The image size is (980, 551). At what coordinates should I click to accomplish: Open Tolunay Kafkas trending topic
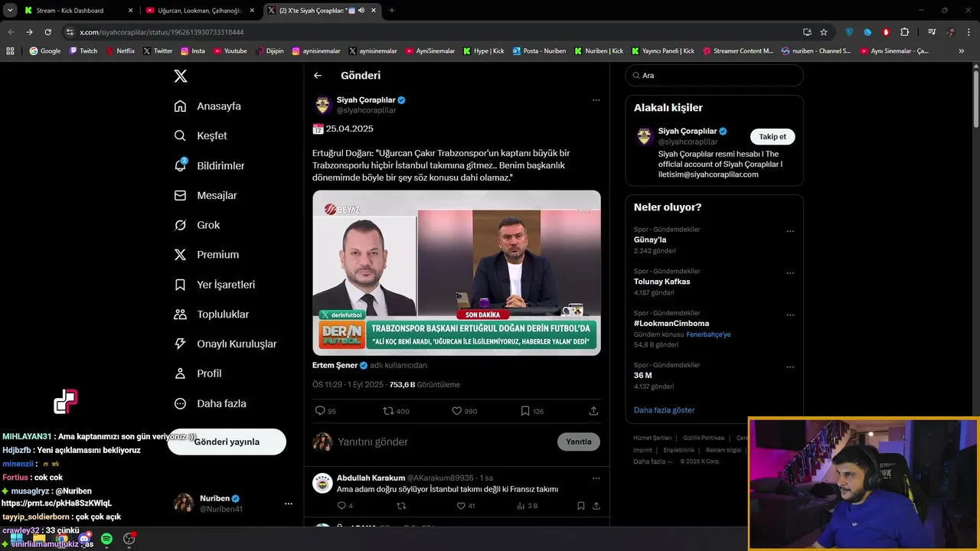pos(661,282)
